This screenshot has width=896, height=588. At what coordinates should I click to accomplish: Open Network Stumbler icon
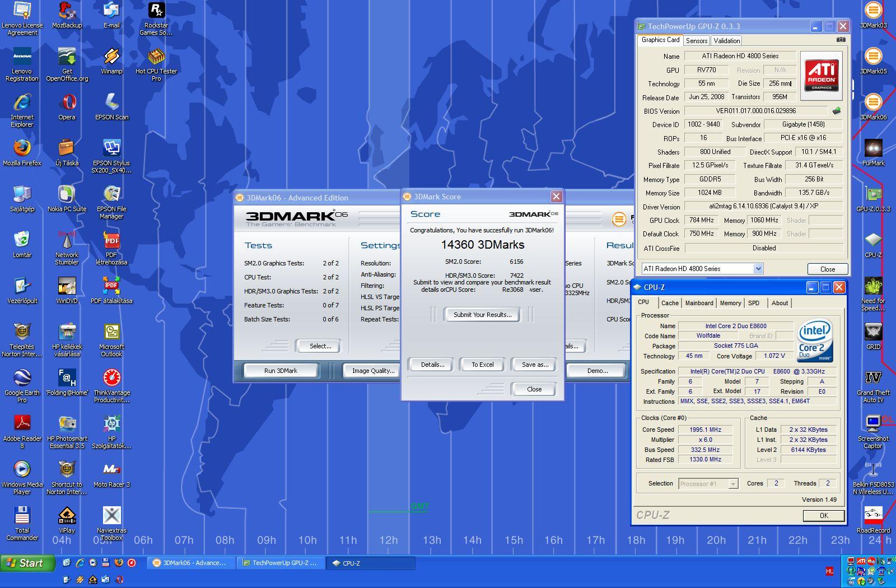67,249
